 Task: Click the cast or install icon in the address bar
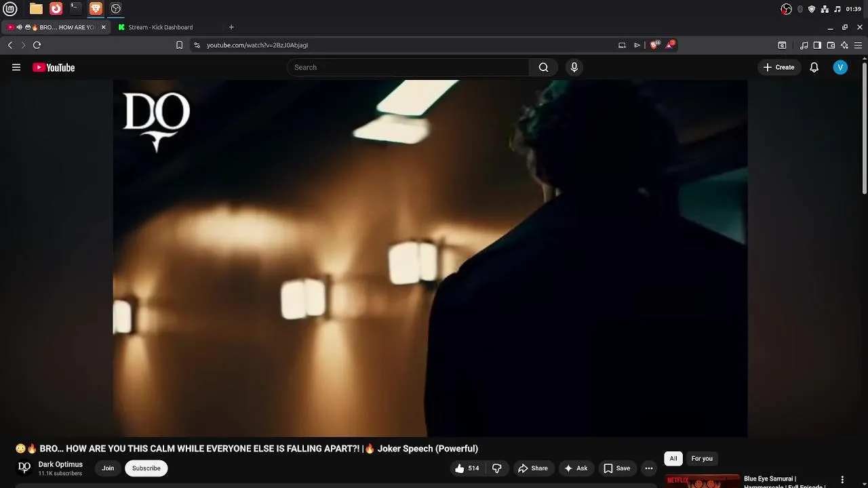point(622,45)
